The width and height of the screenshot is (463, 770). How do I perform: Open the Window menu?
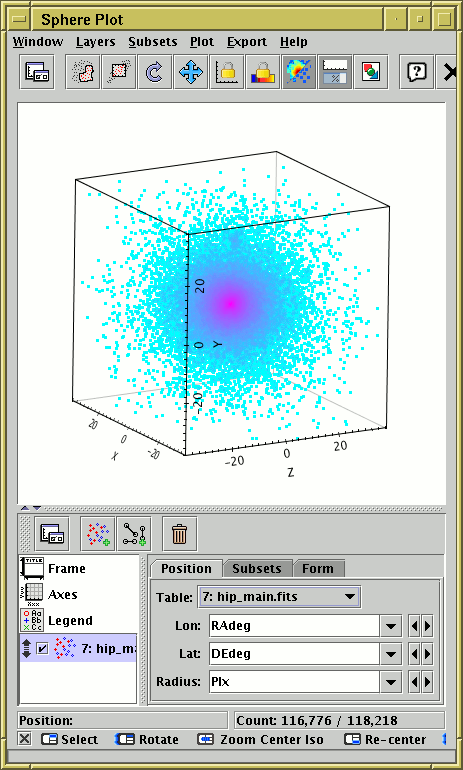pos(38,42)
